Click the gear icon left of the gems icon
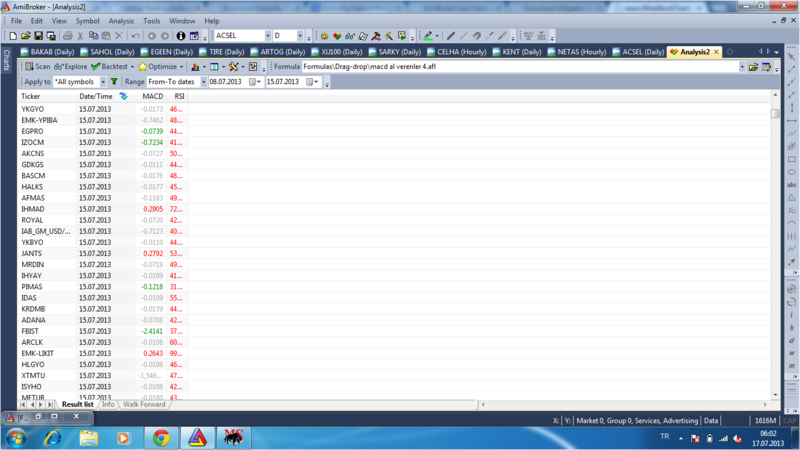 click(324, 36)
